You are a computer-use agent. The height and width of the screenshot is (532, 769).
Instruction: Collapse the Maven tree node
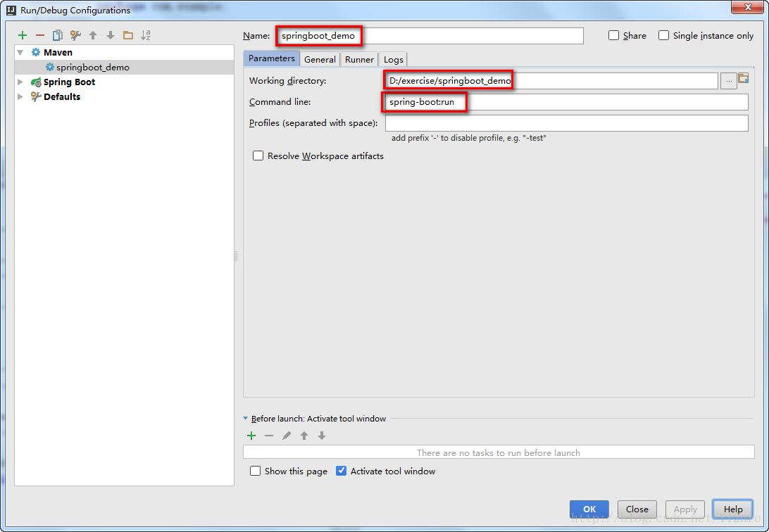(20, 52)
